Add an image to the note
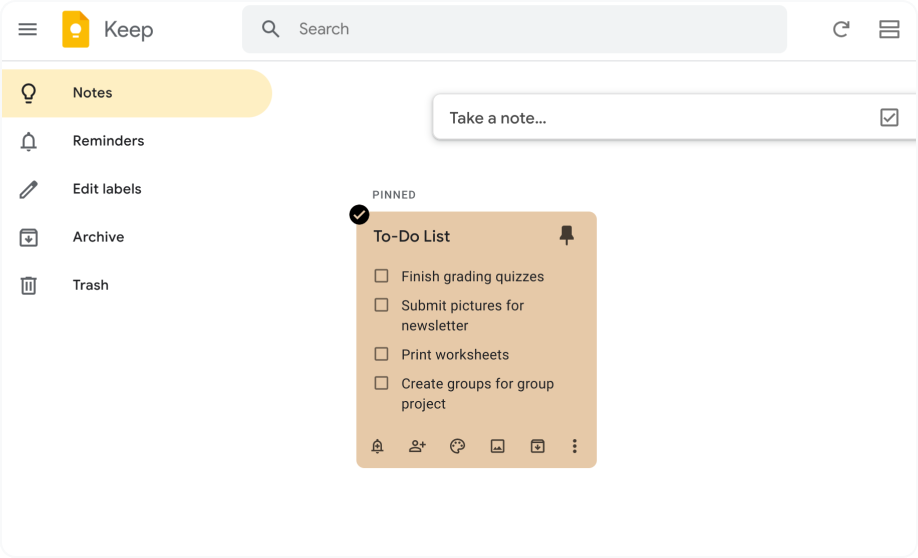Image resolution: width=918 pixels, height=558 pixels. [497, 447]
